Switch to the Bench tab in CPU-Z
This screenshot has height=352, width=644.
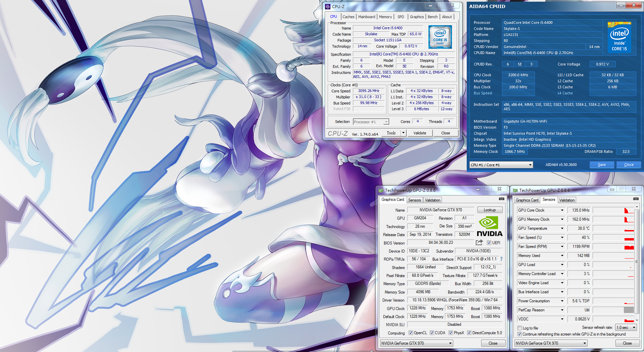(x=433, y=17)
